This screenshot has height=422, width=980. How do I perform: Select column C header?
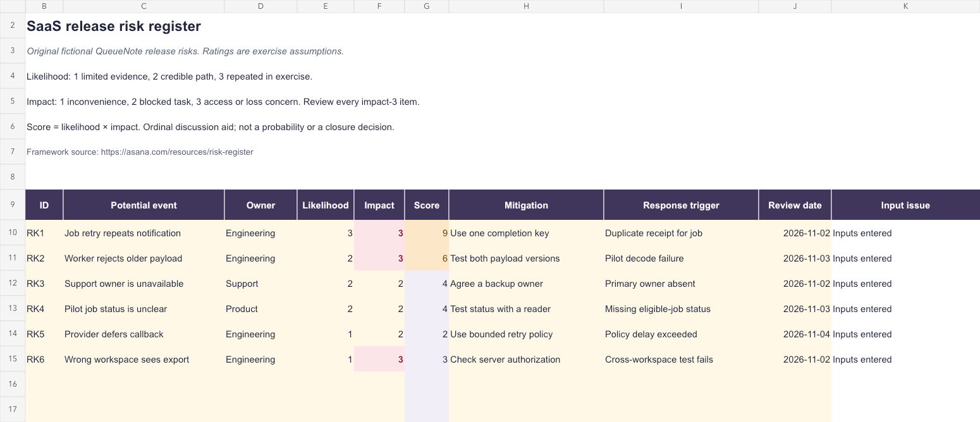tap(144, 6)
